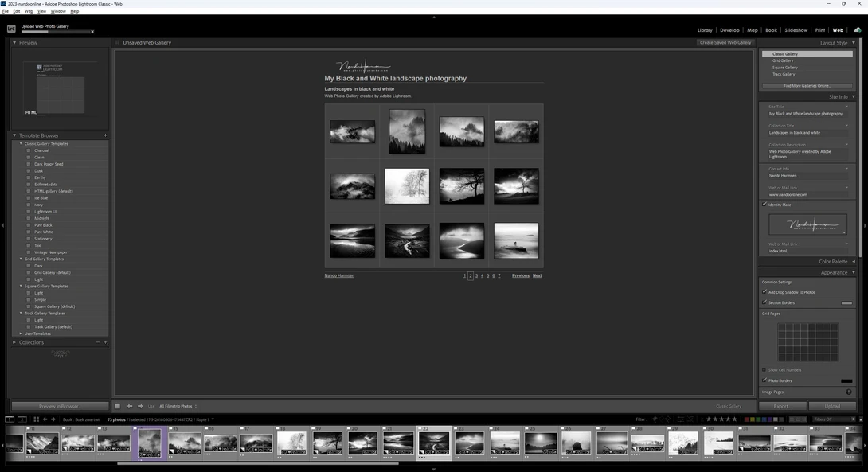Click the Nando Harmsen contact link

tap(339, 275)
